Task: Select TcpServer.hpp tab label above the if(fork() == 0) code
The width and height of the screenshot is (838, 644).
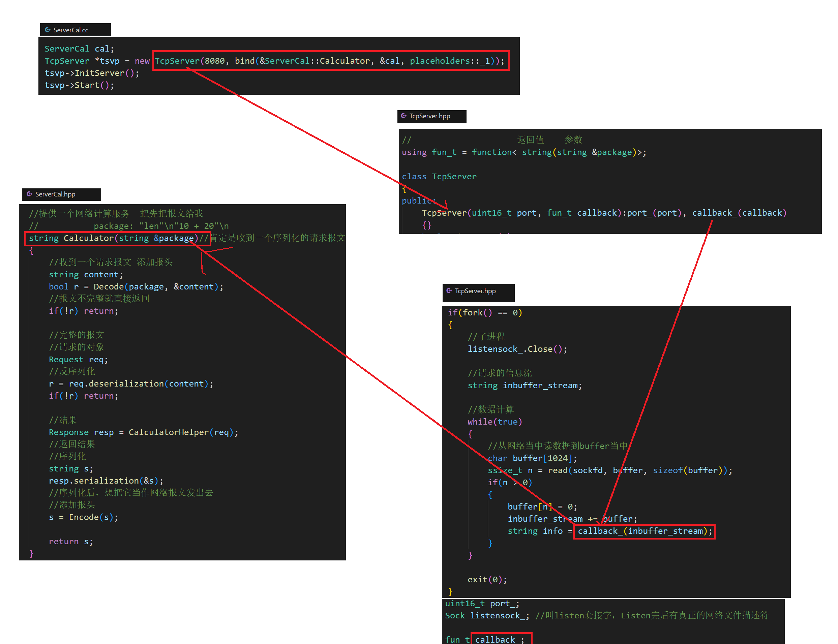Action: (475, 291)
